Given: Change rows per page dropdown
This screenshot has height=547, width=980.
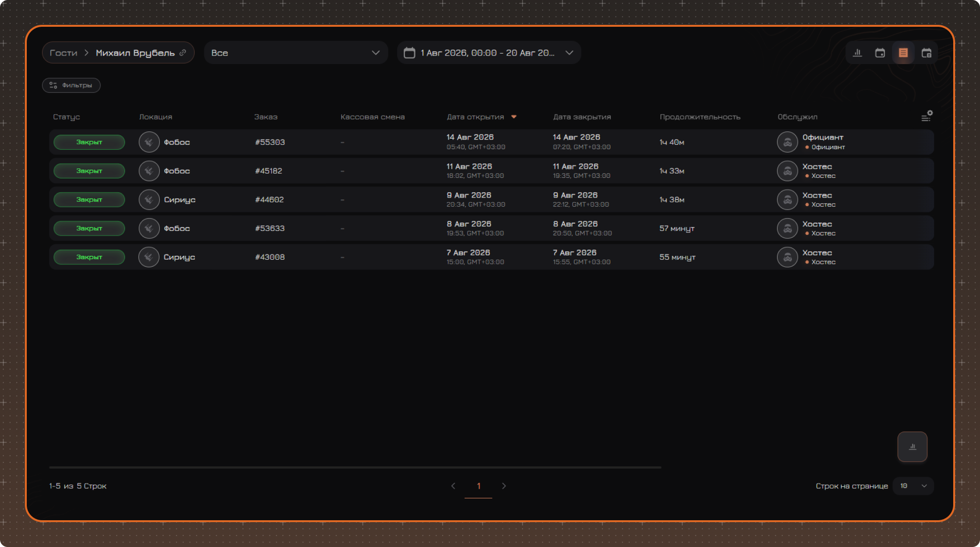Looking at the screenshot, I should (x=913, y=486).
